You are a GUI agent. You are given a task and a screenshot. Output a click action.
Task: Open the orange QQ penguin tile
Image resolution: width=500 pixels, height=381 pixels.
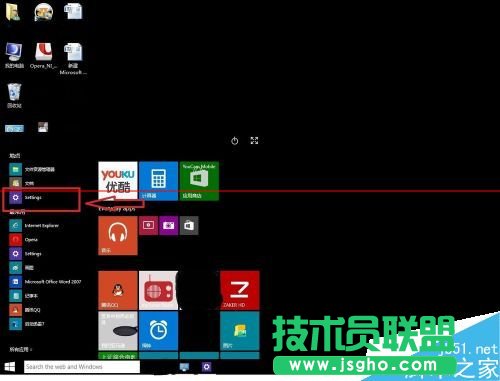point(118,290)
